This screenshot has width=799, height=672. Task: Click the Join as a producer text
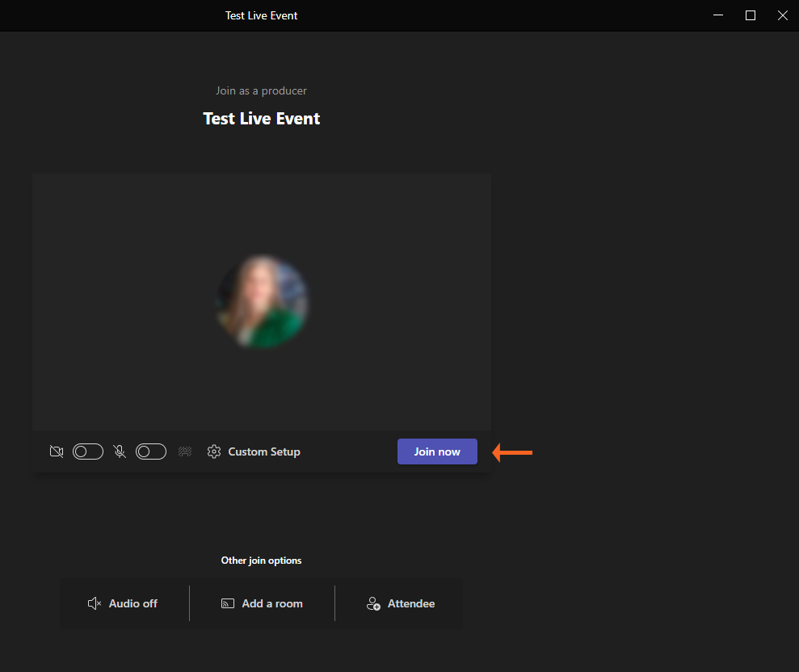pos(261,90)
